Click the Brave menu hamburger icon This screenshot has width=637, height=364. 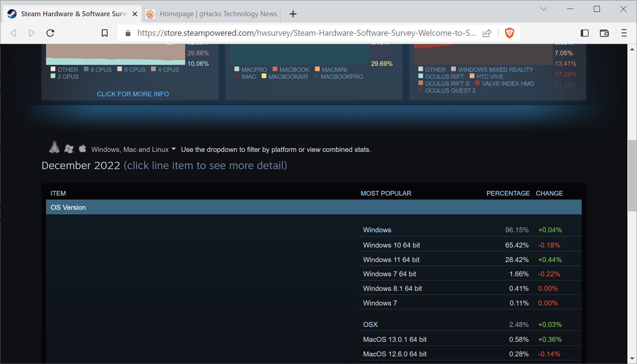coord(624,33)
